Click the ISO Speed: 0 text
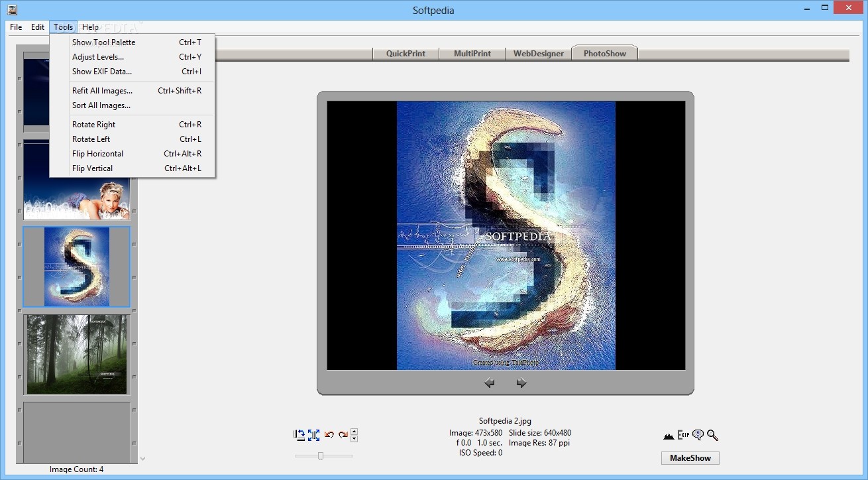The height and width of the screenshot is (480, 868). click(481, 453)
